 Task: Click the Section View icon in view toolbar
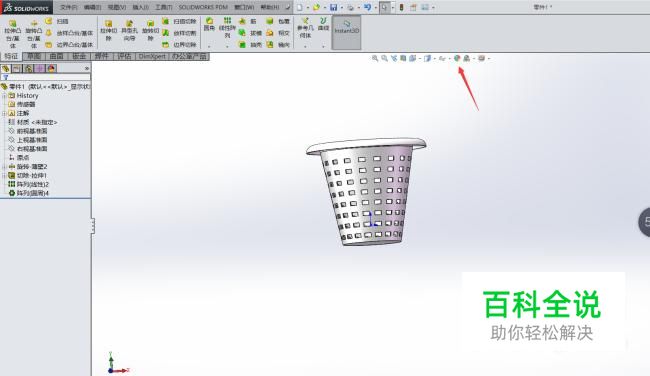tap(403, 58)
